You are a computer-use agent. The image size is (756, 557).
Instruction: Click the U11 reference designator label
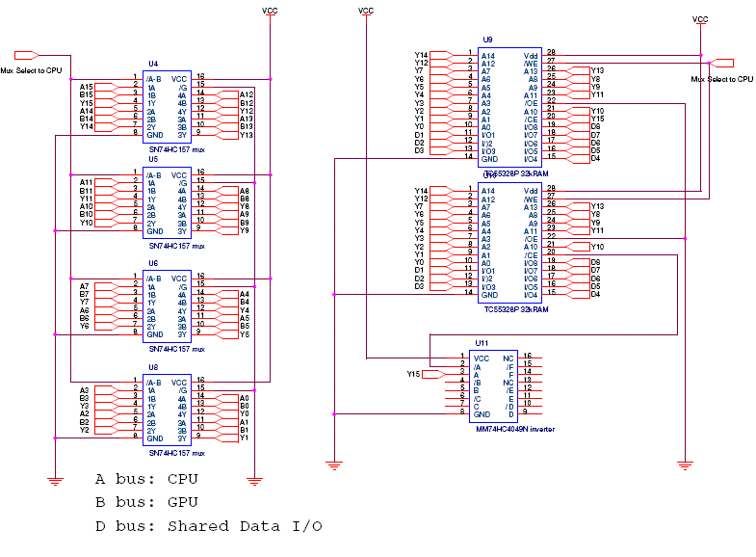click(481, 343)
